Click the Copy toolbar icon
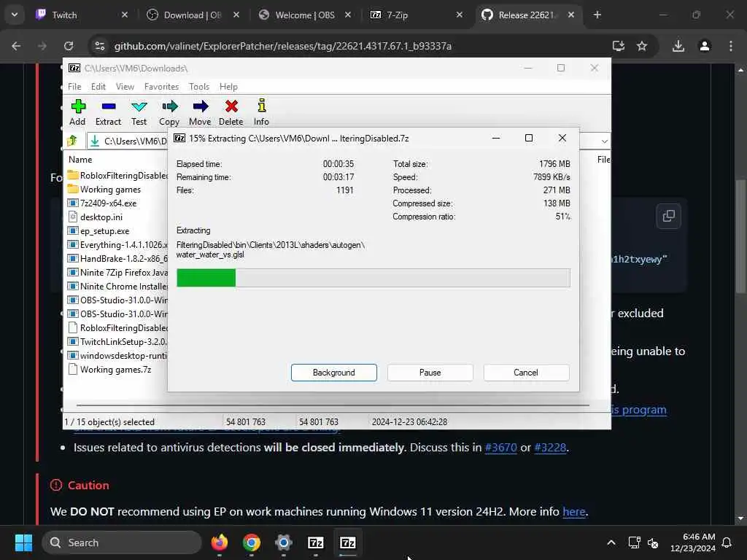The width and height of the screenshot is (747, 560). 169,112
